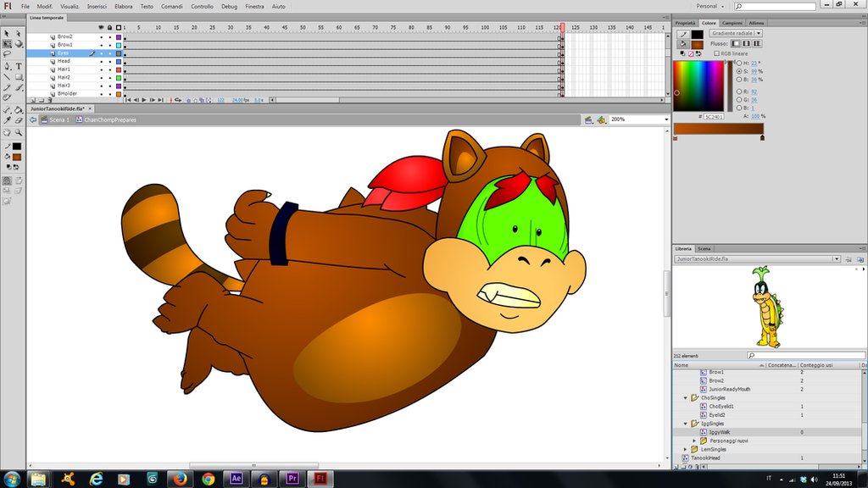Open the Controllo menu

(x=202, y=7)
